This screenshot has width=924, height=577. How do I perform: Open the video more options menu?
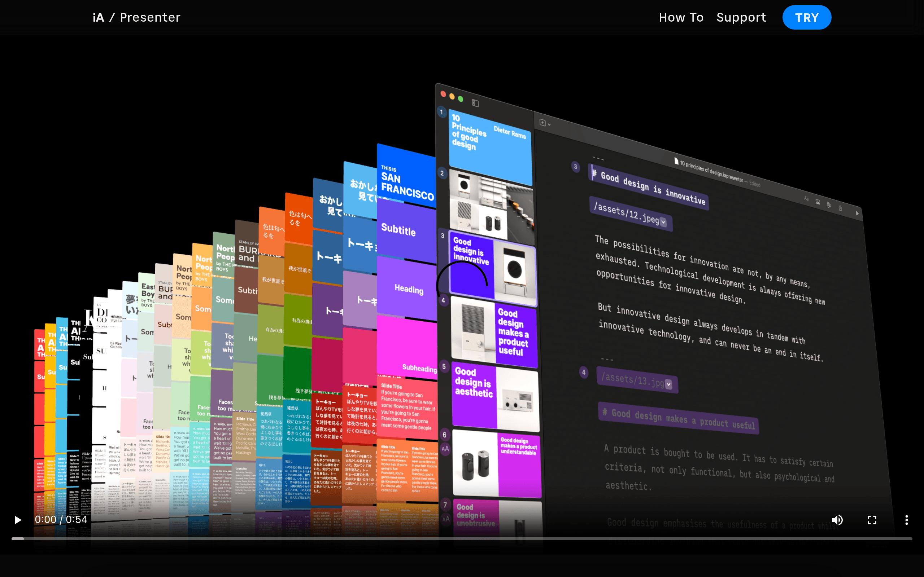[x=906, y=520]
